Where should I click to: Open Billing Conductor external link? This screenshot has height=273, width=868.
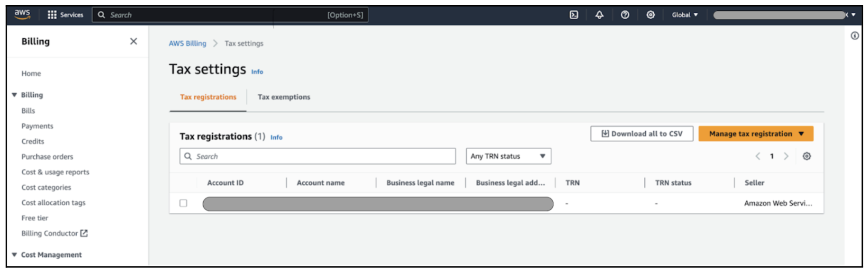point(54,233)
